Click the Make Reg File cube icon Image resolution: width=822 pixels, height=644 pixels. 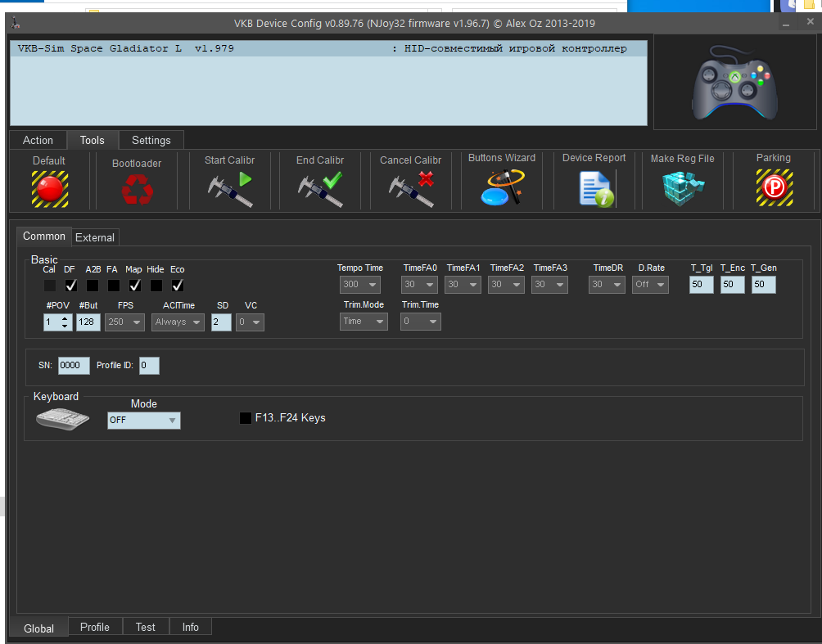[x=683, y=188]
